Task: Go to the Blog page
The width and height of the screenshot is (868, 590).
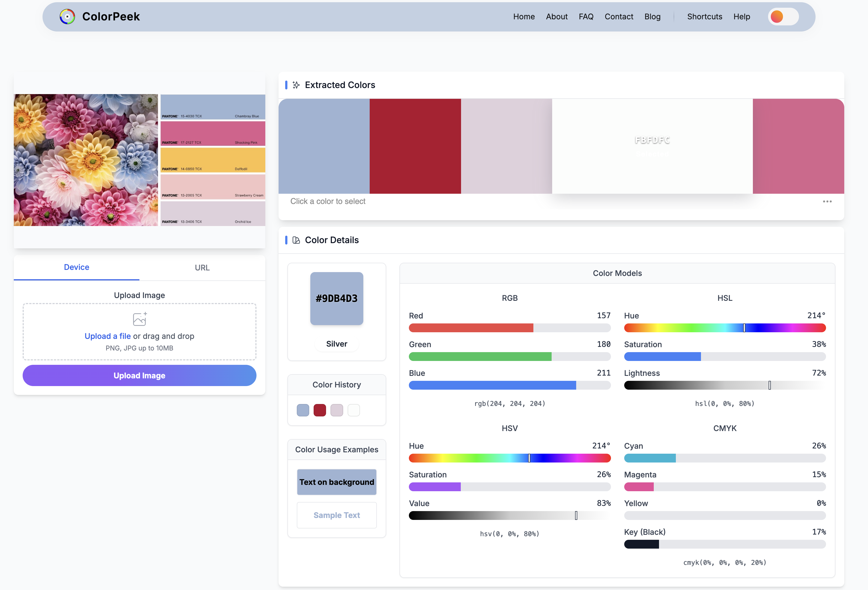Action: tap(652, 17)
